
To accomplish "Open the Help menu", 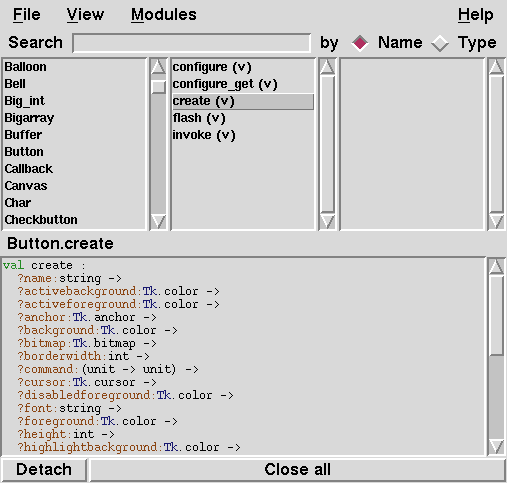I will (475, 15).
